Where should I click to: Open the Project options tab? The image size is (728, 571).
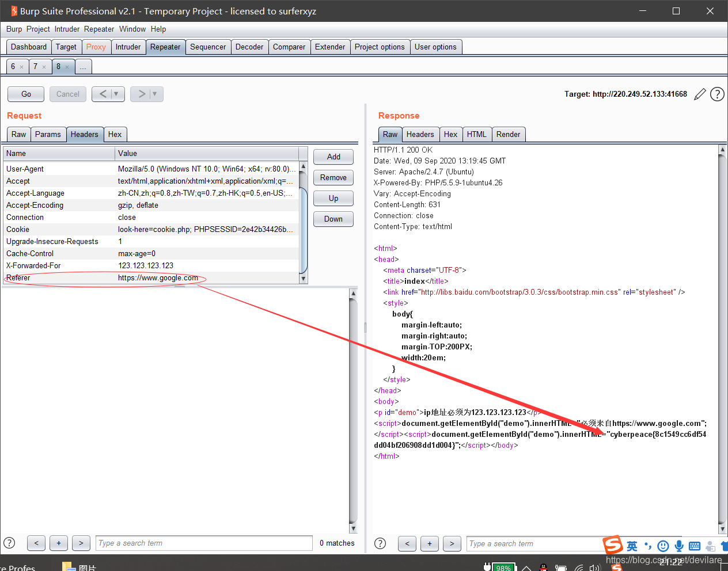tap(380, 47)
